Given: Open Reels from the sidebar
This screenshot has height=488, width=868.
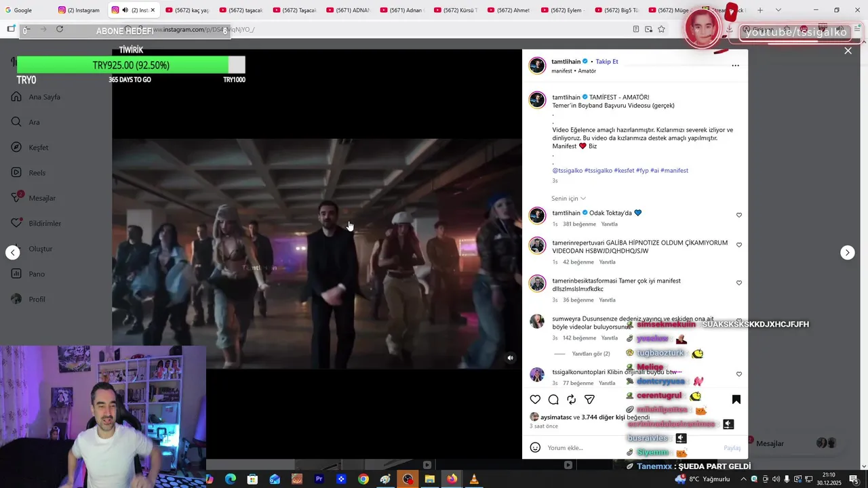Looking at the screenshot, I should coord(28,173).
